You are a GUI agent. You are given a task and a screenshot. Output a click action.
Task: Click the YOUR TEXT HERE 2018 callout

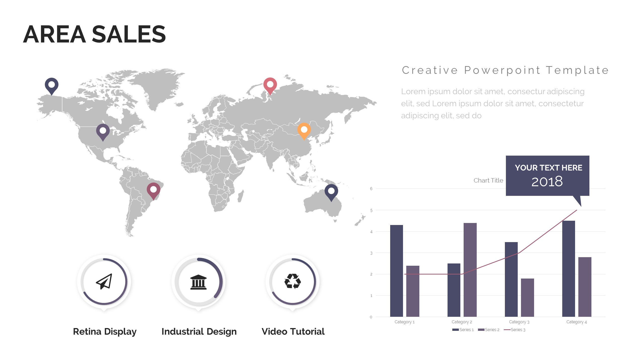click(x=547, y=175)
